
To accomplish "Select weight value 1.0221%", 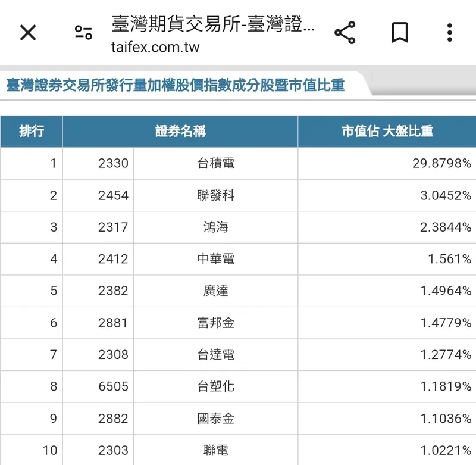I will (446, 451).
